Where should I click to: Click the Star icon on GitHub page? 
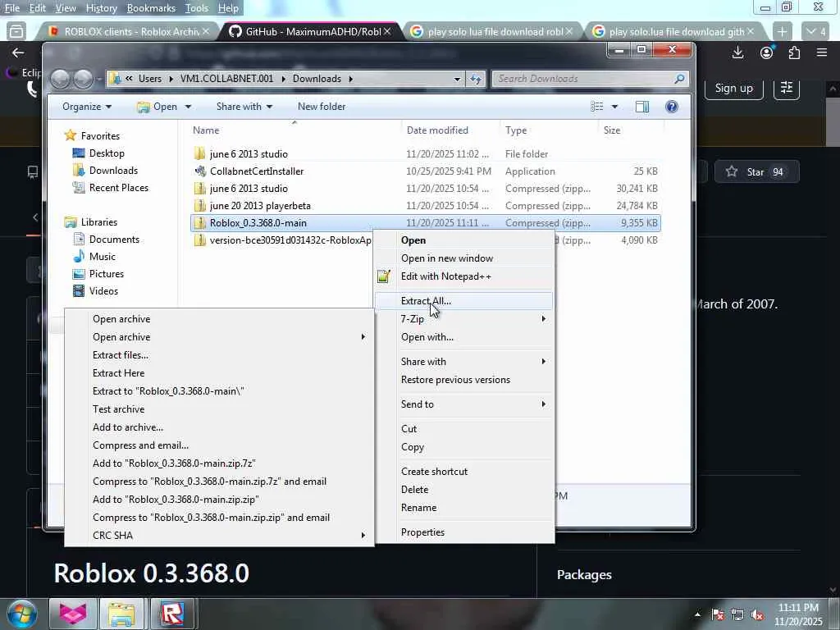pyautogui.click(x=731, y=172)
